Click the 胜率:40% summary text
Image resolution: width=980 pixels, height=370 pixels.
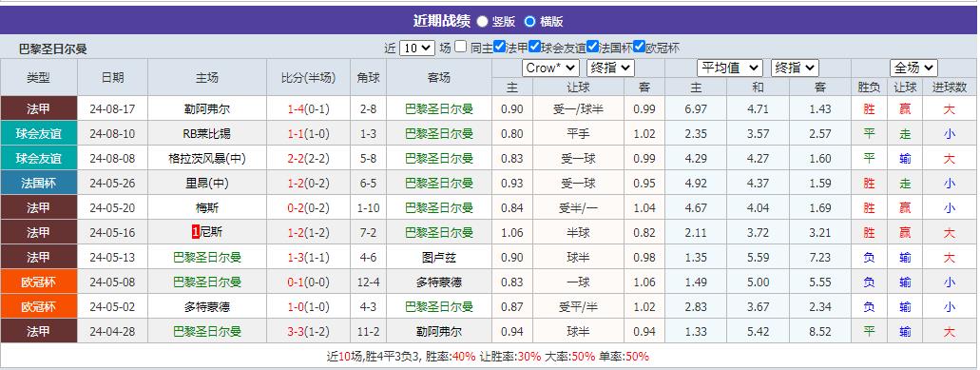pos(451,357)
